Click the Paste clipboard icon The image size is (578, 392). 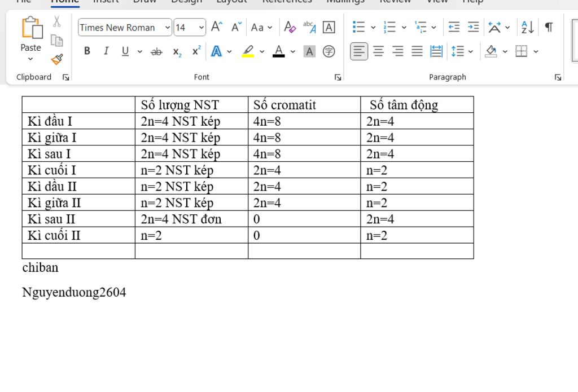tap(32, 28)
